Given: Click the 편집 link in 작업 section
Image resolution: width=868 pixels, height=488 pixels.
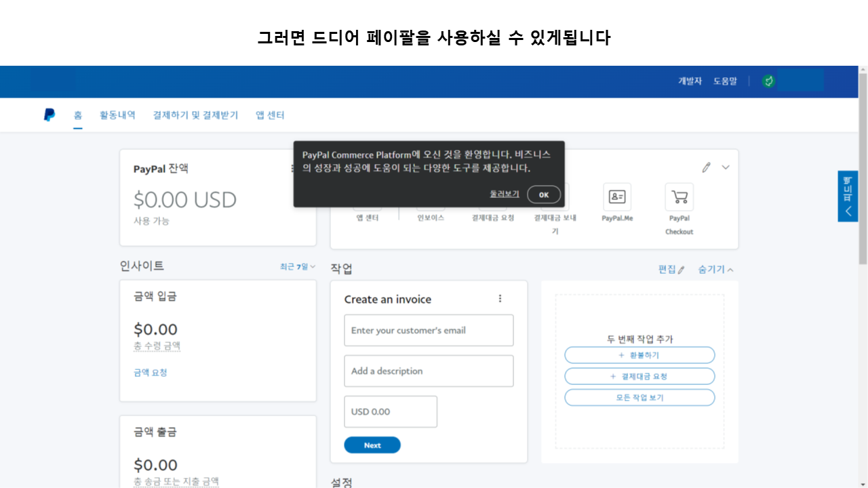Looking at the screenshot, I should [x=671, y=269].
